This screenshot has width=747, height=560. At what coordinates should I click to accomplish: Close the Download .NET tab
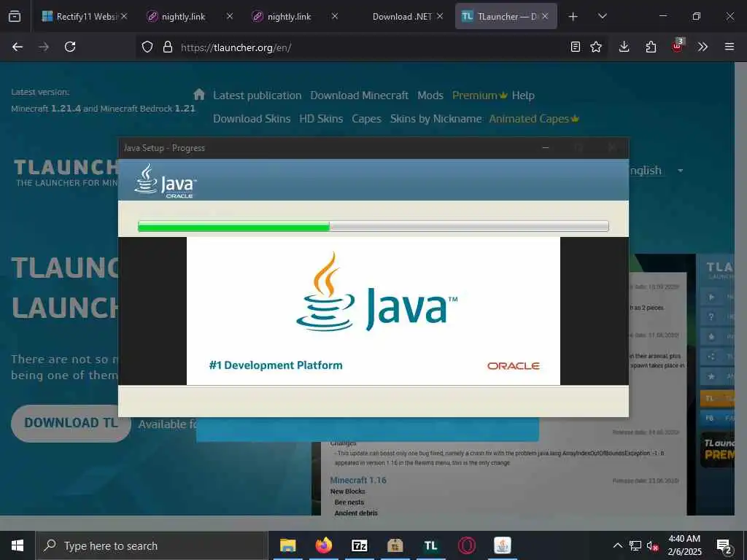click(440, 16)
